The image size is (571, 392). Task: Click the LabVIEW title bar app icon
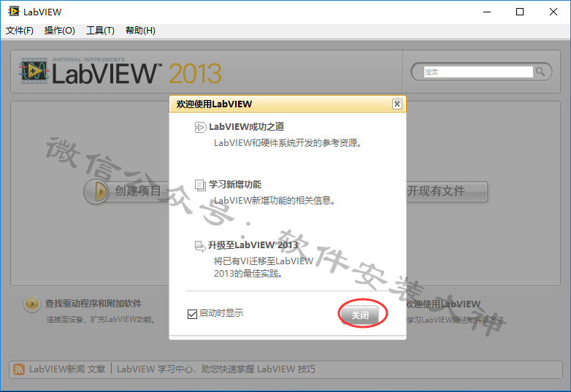coord(14,12)
